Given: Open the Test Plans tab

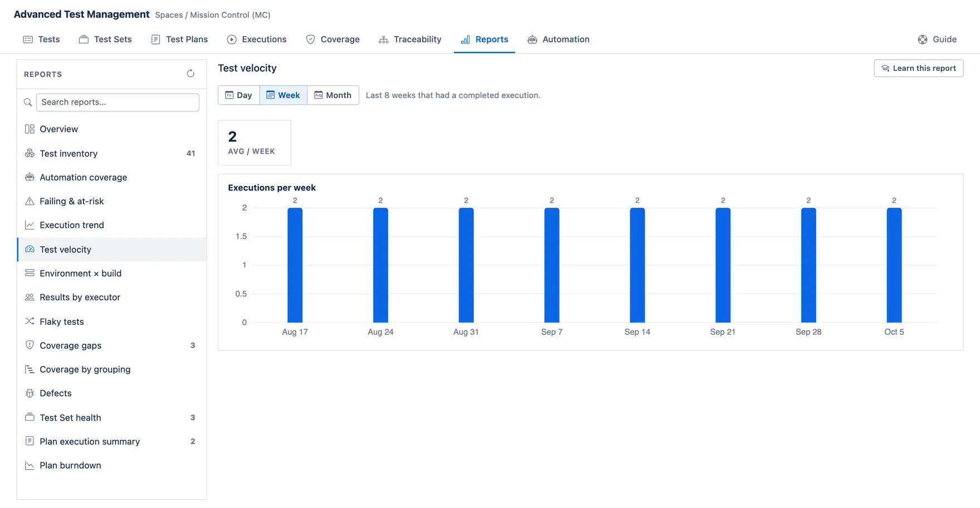Looking at the screenshot, I should (179, 40).
